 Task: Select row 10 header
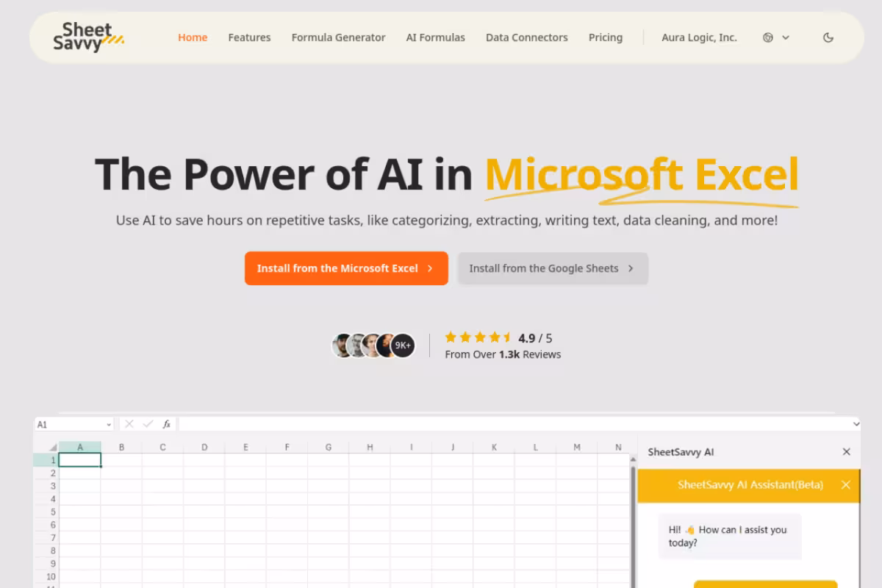pos(46,577)
